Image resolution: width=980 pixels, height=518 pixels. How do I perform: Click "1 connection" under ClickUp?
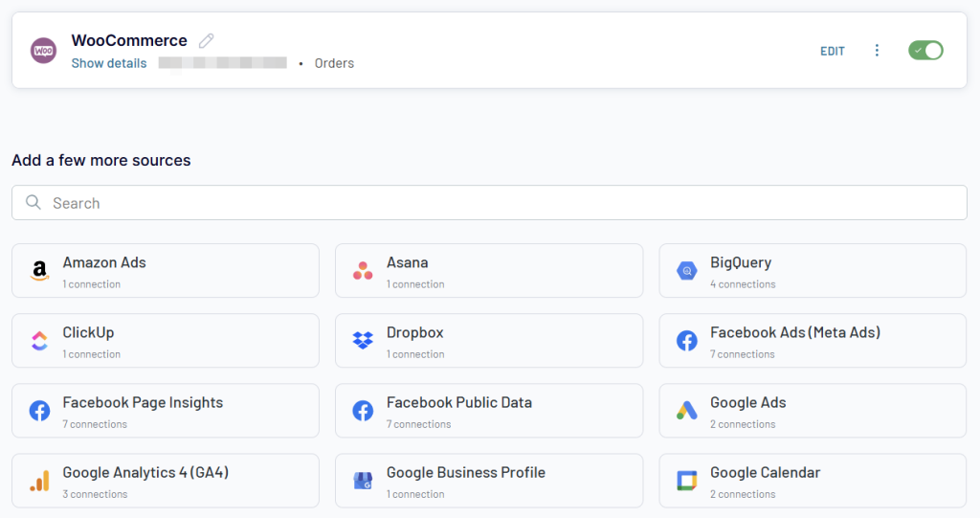pyautogui.click(x=91, y=354)
